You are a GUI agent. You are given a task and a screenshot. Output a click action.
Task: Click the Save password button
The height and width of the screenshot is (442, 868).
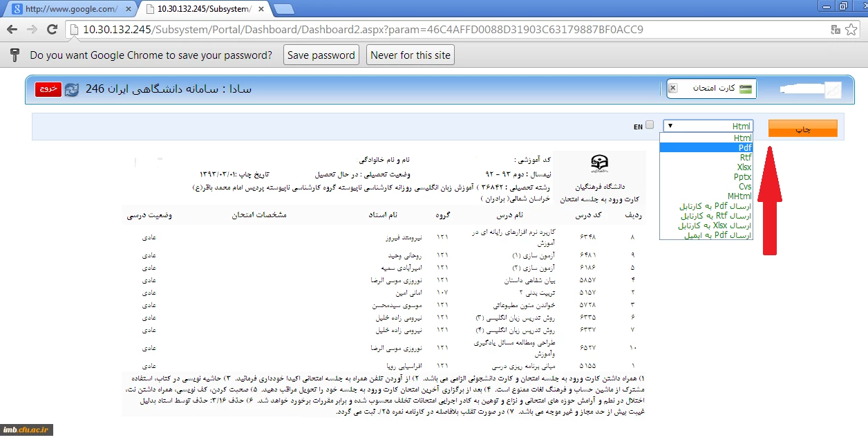click(321, 55)
